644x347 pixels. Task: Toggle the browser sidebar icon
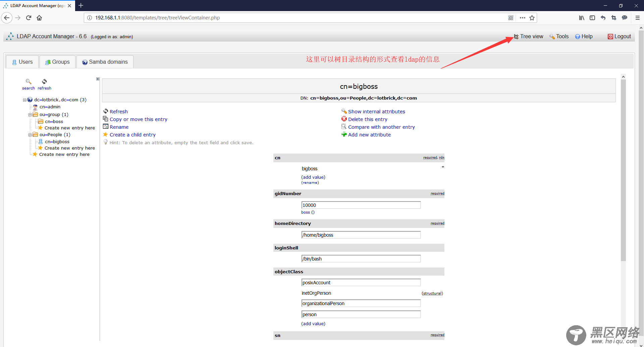tap(592, 18)
